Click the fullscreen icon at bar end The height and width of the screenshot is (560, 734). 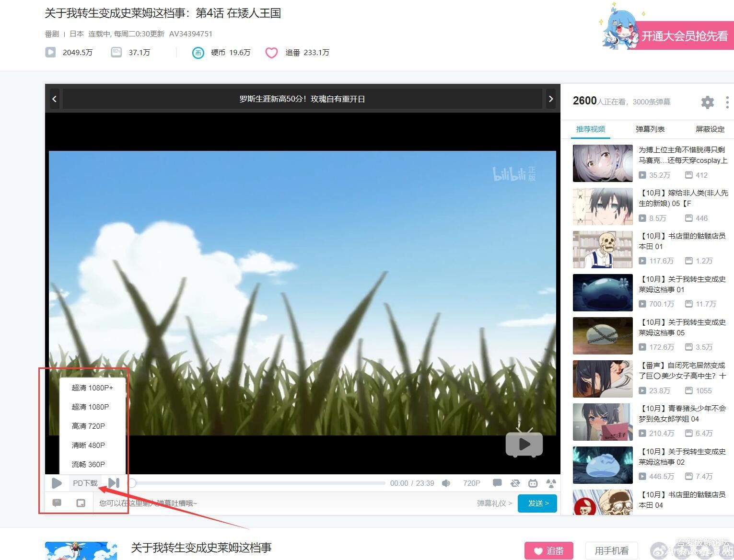click(x=551, y=483)
